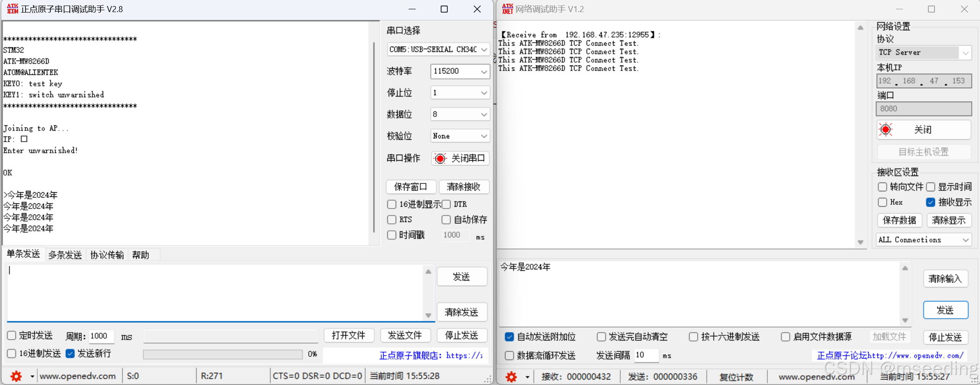Open the gear dropdown arrow in serial status bar
Screen dimensions: 980x385
tap(32, 376)
